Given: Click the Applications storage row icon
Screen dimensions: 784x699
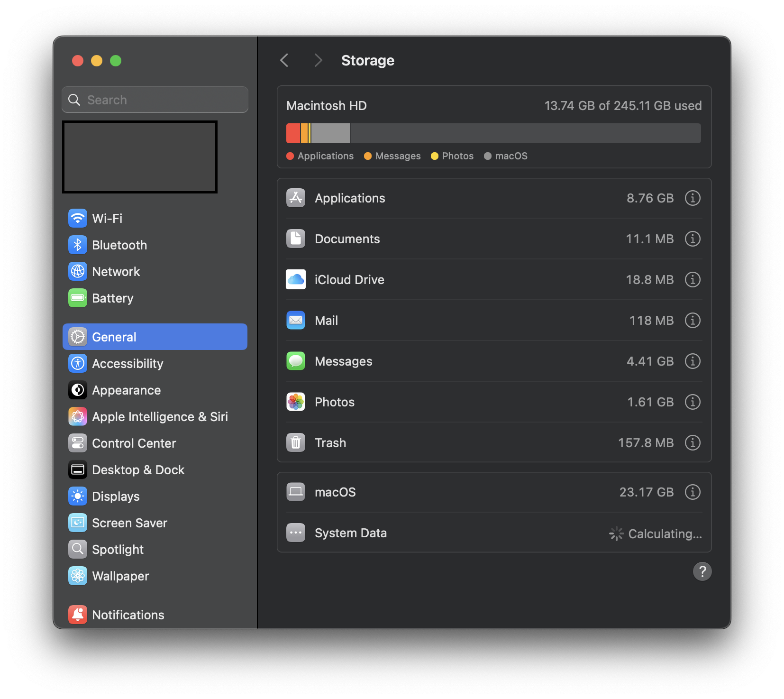Looking at the screenshot, I should [296, 198].
